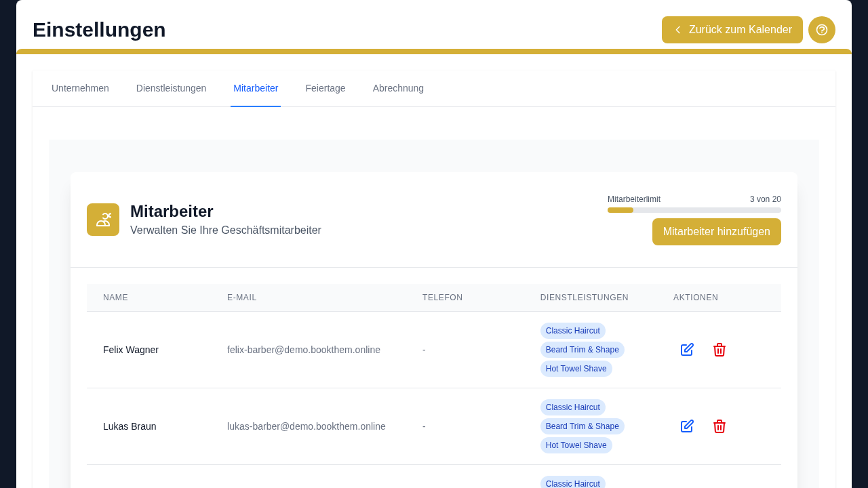
Task: Switch to the Abrechnung tab
Action: (398, 88)
